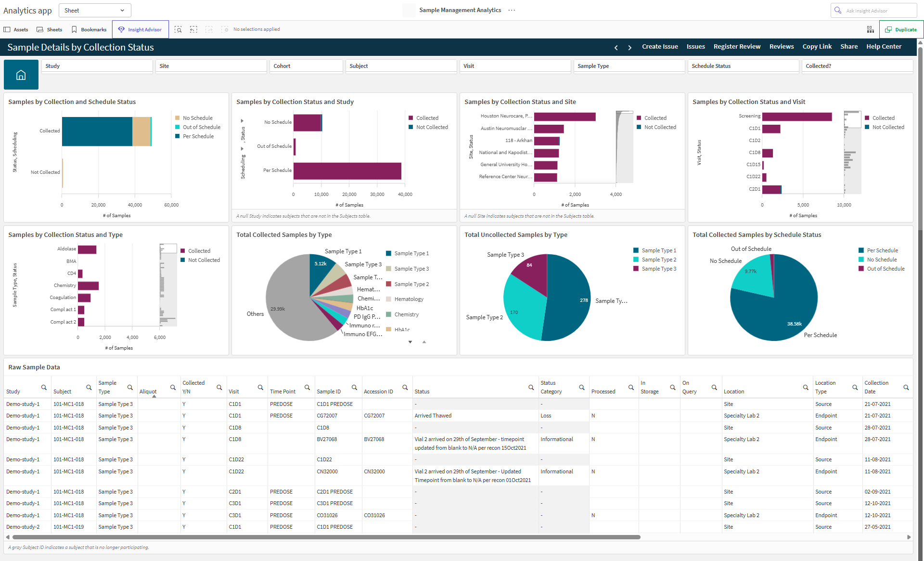Open Issues menu item
The image size is (924, 561).
[x=695, y=47]
